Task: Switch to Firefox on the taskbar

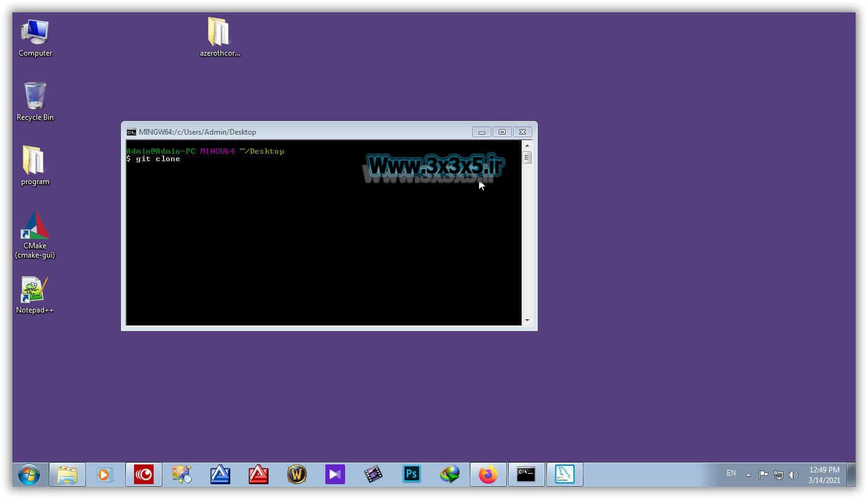Action: (488, 474)
